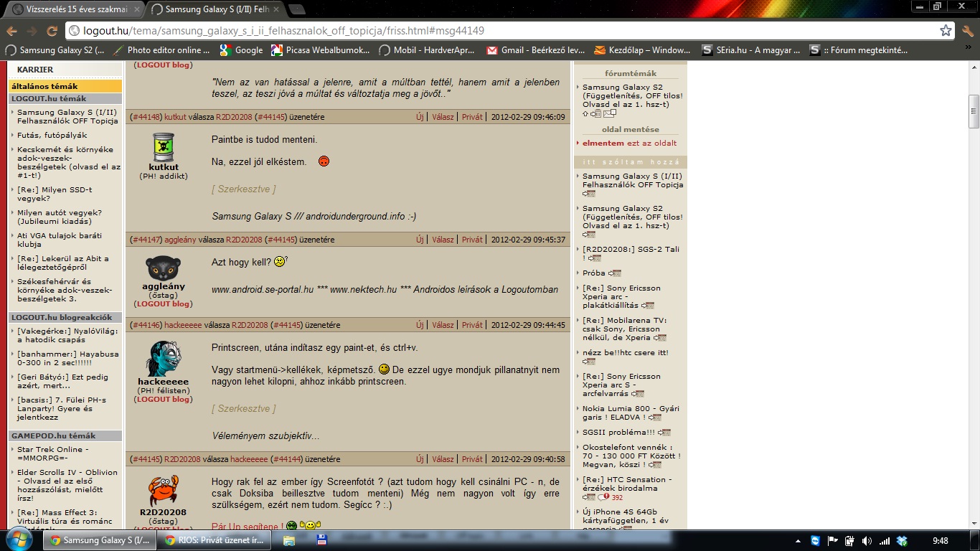This screenshot has height=551, width=980.
Task: Click the TeamViewer tray icon
Action: click(815, 541)
